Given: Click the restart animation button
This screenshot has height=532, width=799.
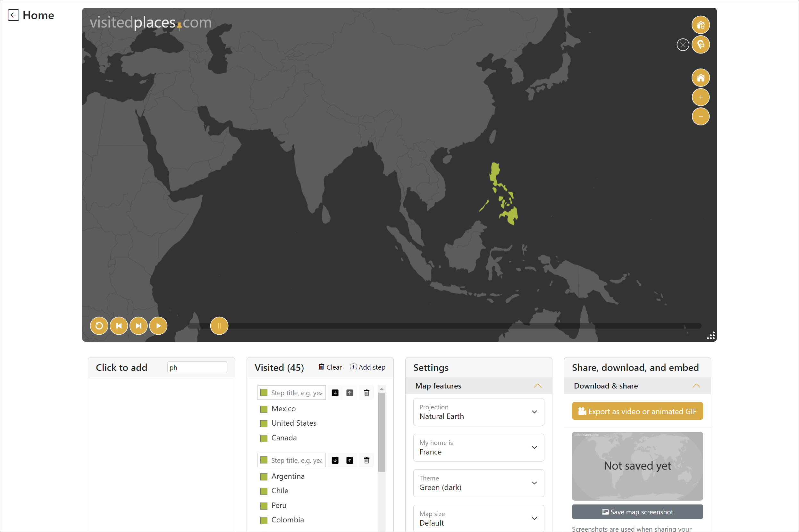Looking at the screenshot, I should pyautogui.click(x=99, y=326).
